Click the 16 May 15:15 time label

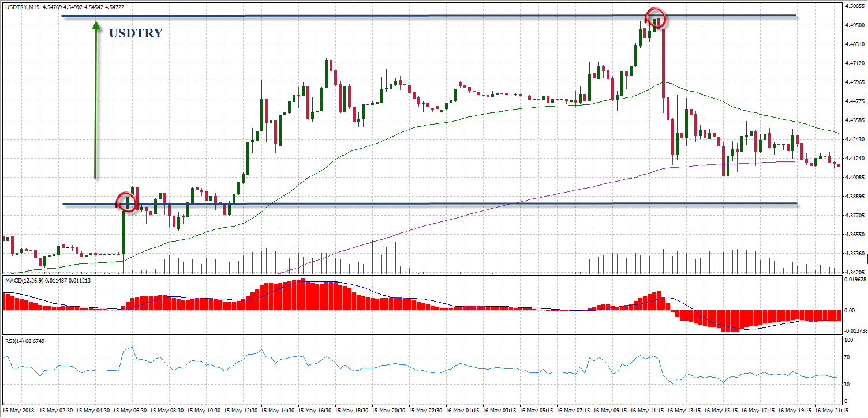click(721, 411)
